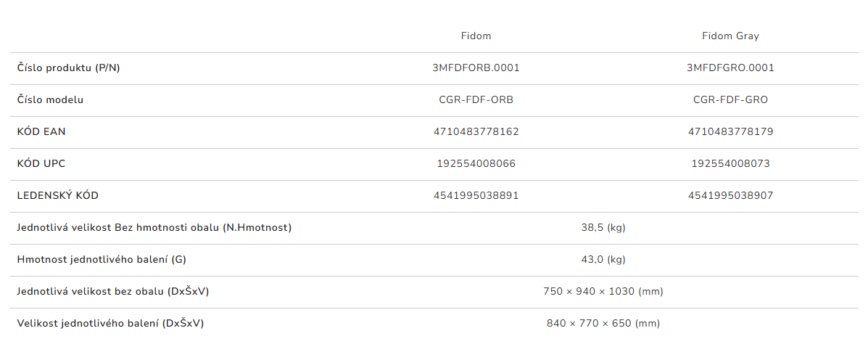Image resolution: width=868 pixels, height=352 pixels.
Task: Click UPC code 192554008073
Action: (x=730, y=164)
